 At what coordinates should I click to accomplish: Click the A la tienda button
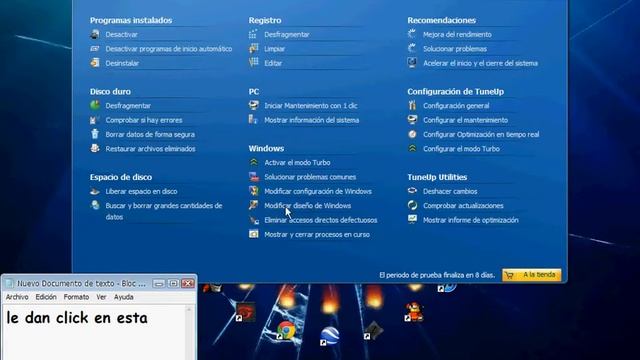[x=532, y=275]
